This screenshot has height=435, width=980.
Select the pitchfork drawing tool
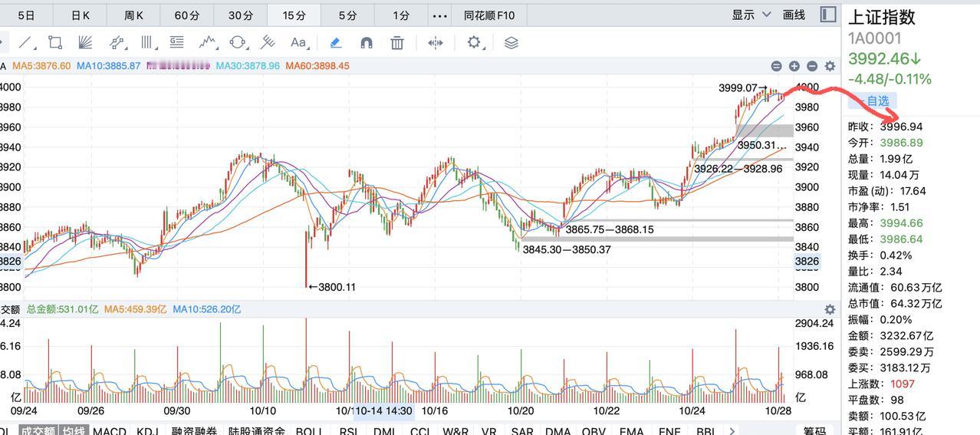click(x=268, y=42)
